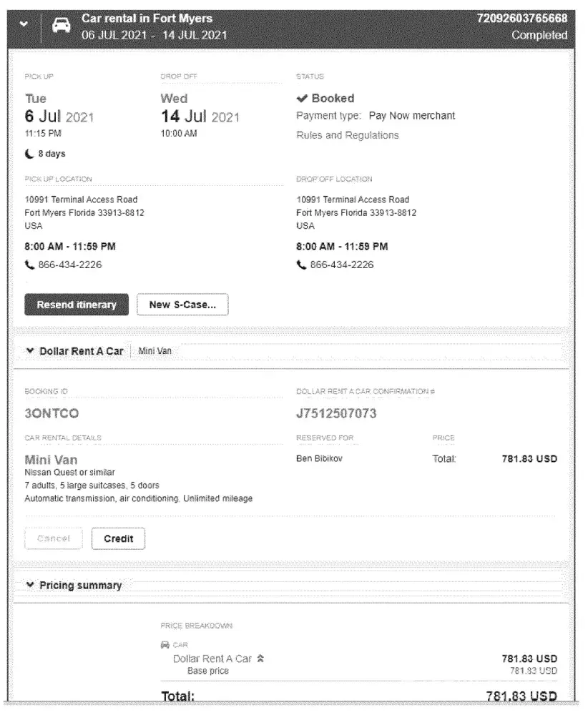This screenshot has height=715, width=588.
Task: Click the pick-up location phone icon
Action: coord(30,265)
